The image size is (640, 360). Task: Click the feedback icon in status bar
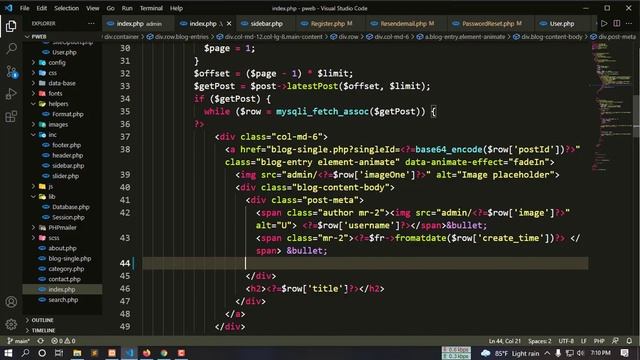point(615,341)
